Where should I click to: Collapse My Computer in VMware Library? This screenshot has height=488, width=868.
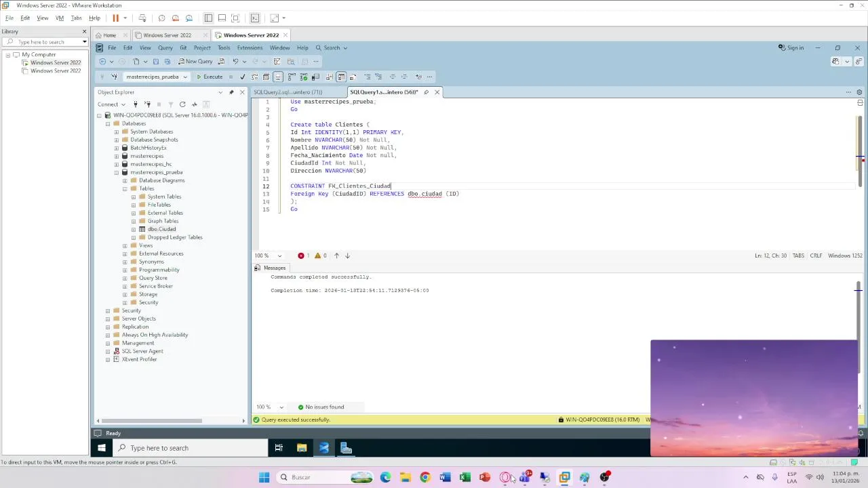coord(8,54)
